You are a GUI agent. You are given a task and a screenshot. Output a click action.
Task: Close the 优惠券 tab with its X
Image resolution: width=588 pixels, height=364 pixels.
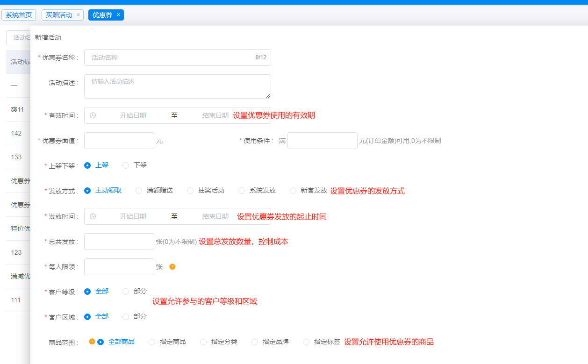[119, 15]
